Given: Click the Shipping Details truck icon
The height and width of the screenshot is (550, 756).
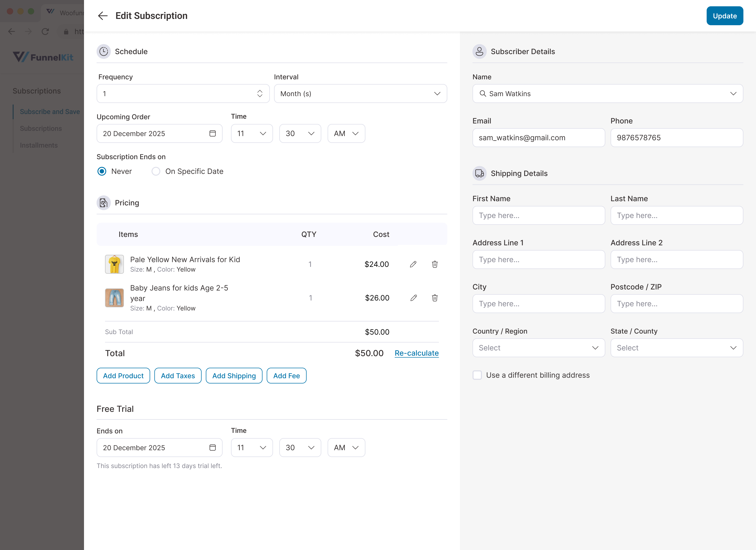Looking at the screenshot, I should tap(479, 173).
